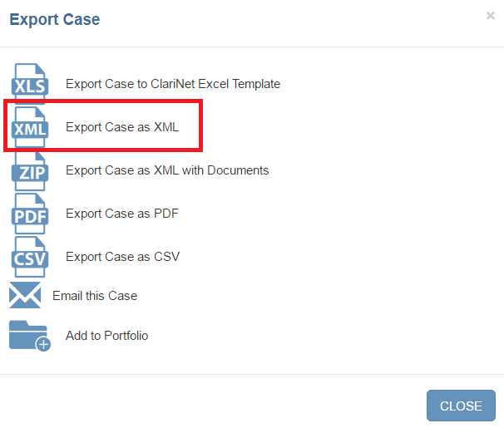The width and height of the screenshot is (504, 428).
Task: Click the envelope email icon
Action: coord(25,296)
